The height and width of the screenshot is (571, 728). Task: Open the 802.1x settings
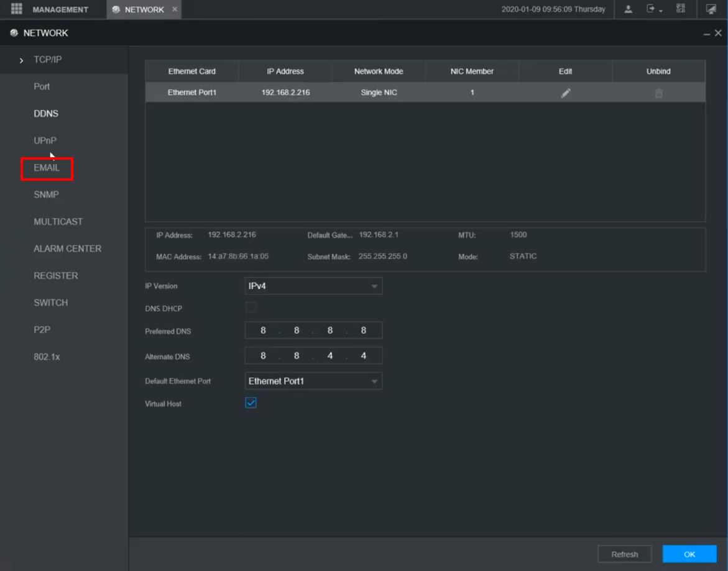pos(47,357)
